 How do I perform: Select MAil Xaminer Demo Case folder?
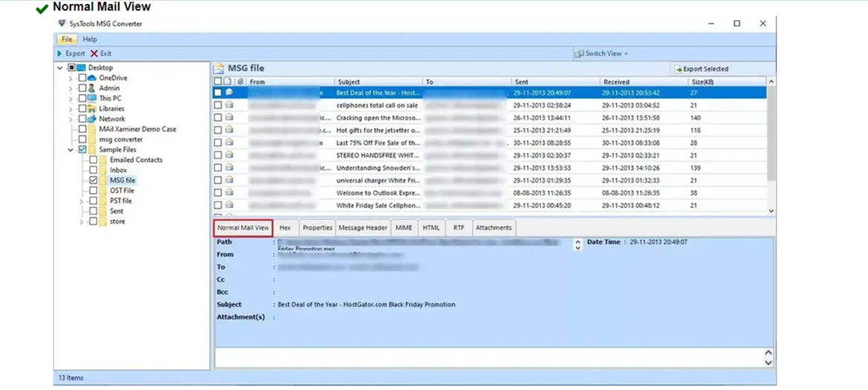[x=137, y=129]
